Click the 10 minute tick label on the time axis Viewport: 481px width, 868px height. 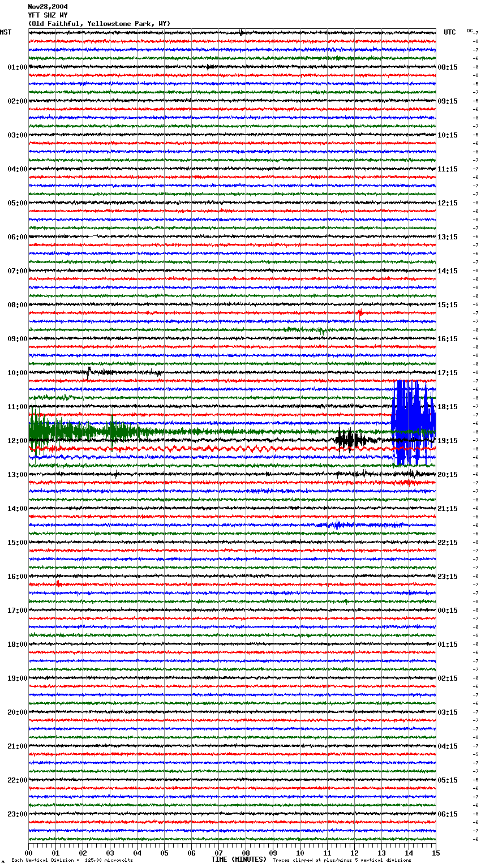pos(300,853)
